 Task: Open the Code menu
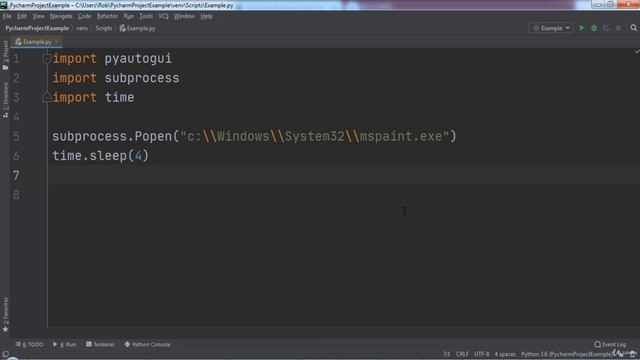[x=84, y=16]
